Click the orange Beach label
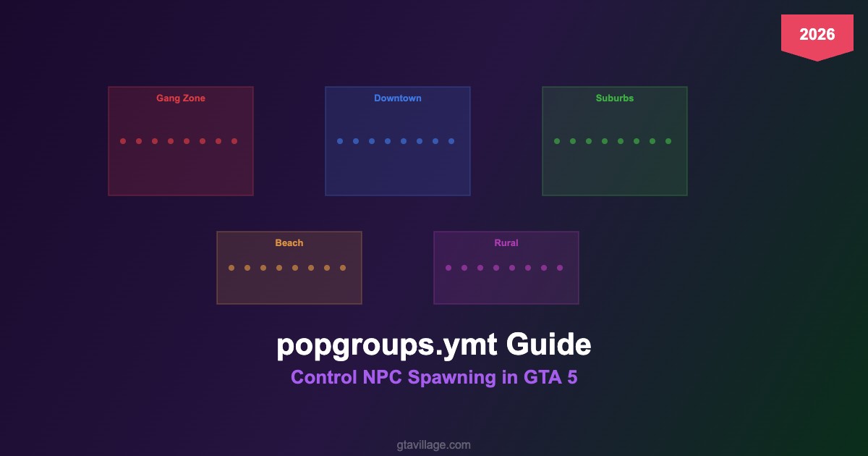 [x=289, y=243]
